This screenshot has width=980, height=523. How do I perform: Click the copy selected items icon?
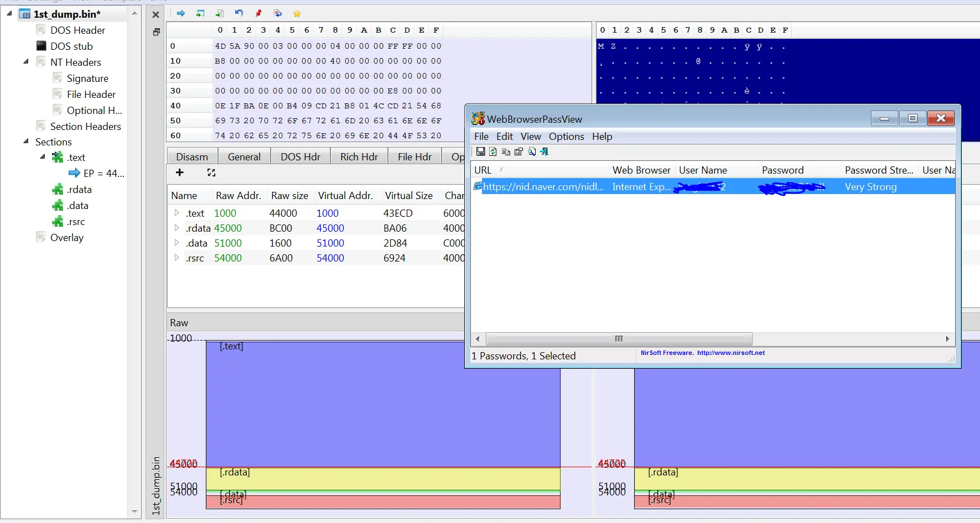[x=506, y=151]
